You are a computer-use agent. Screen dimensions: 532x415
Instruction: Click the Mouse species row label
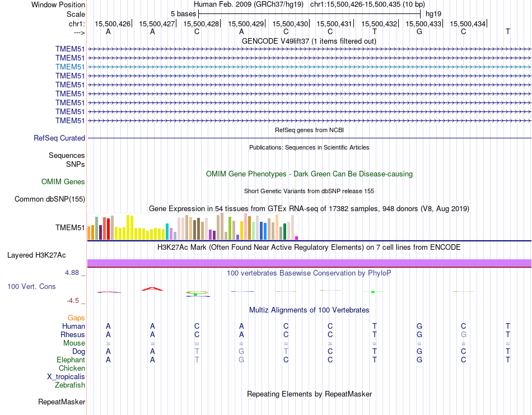(74, 343)
